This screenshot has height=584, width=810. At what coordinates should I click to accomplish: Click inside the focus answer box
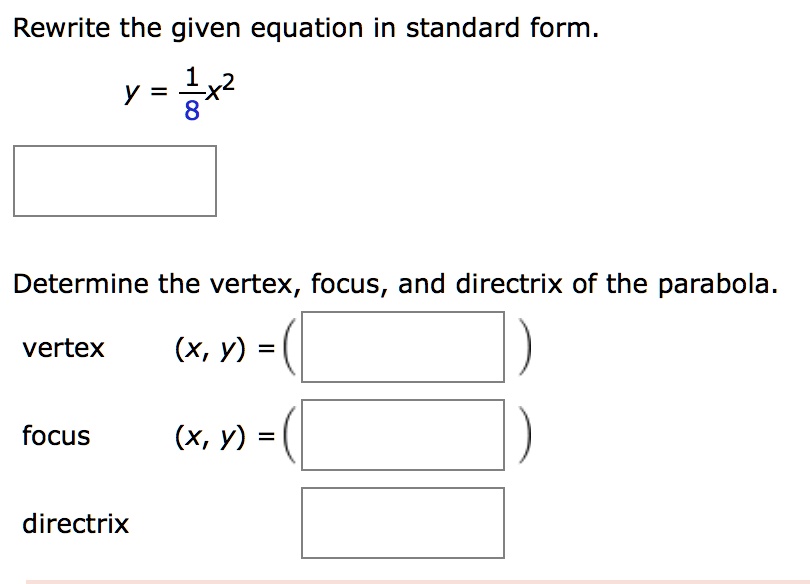(x=404, y=434)
